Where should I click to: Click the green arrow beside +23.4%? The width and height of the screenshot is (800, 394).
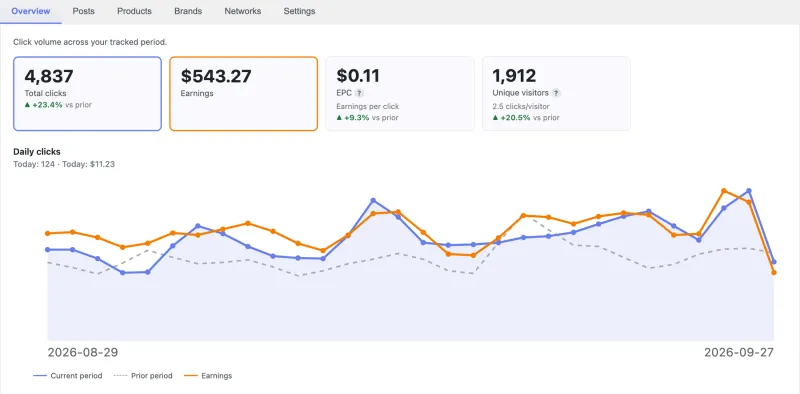pos(27,105)
